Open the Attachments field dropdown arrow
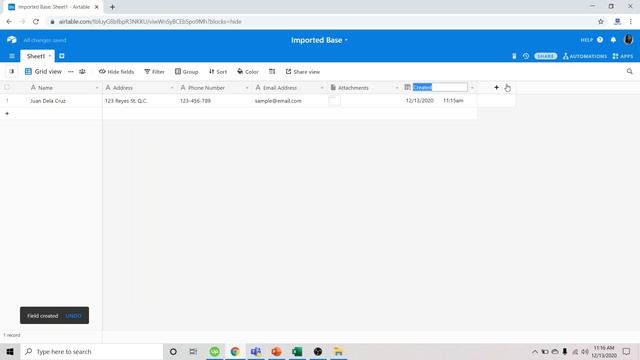Screen dimensions: 640x360 pos(397,88)
